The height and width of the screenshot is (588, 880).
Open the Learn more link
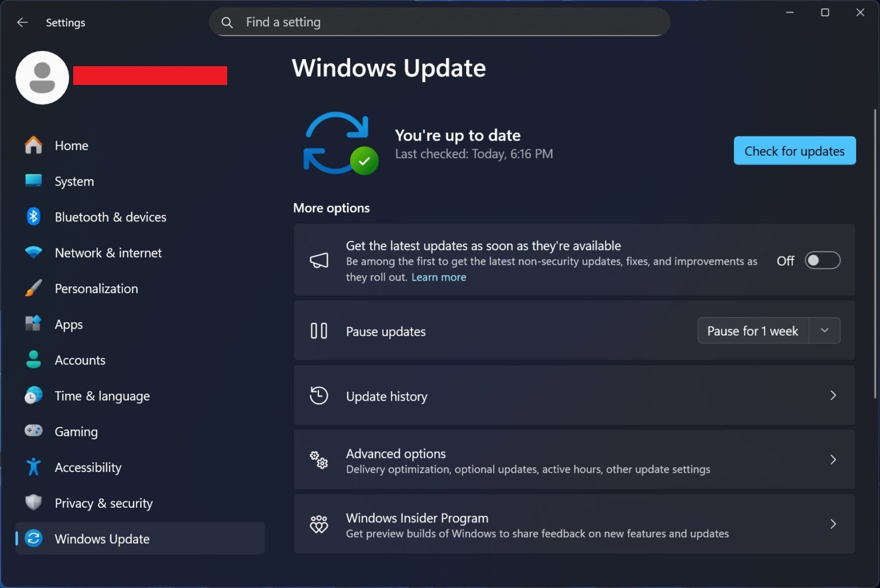tap(439, 277)
